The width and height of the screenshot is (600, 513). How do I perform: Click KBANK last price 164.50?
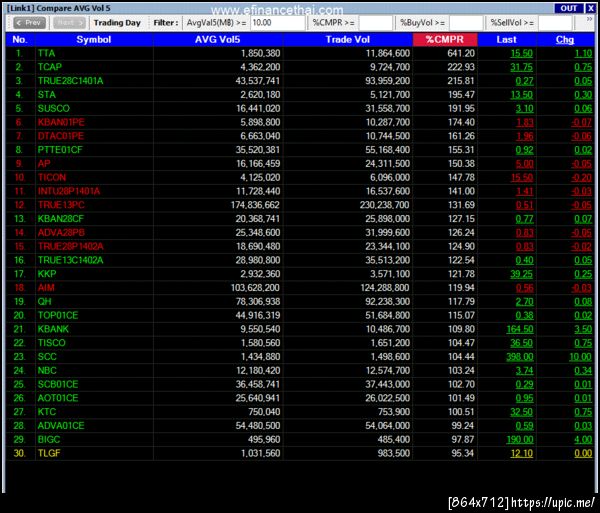click(x=520, y=329)
